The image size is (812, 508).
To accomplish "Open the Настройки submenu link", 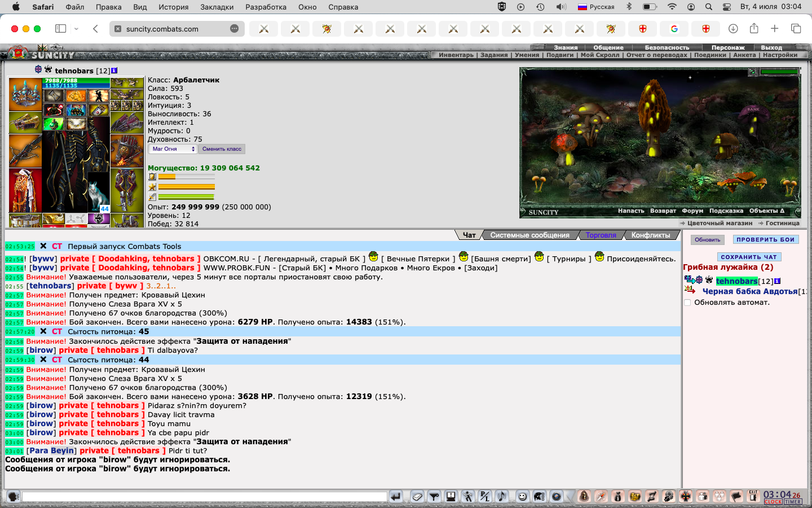I will [780, 55].
